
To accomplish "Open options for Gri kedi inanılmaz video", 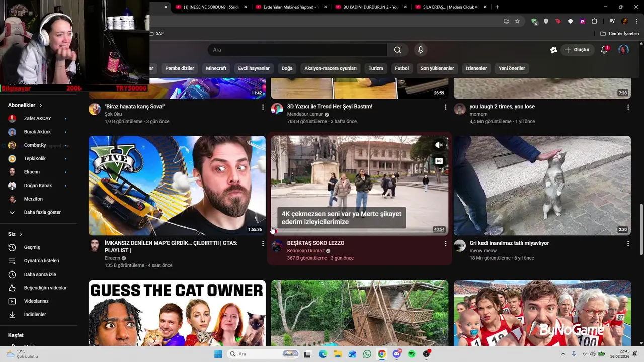I will 628,244.
